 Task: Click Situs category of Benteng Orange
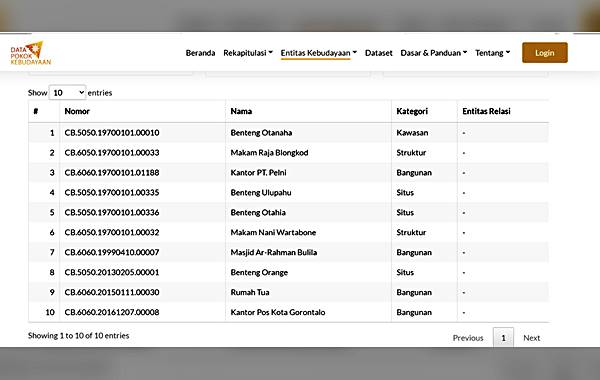tap(405, 272)
